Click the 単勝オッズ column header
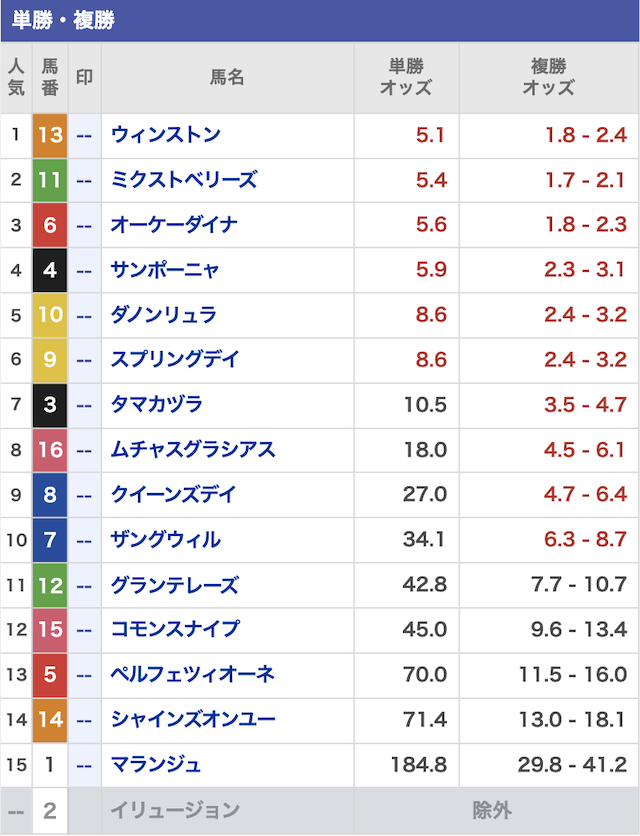The image size is (640, 836). (406, 78)
